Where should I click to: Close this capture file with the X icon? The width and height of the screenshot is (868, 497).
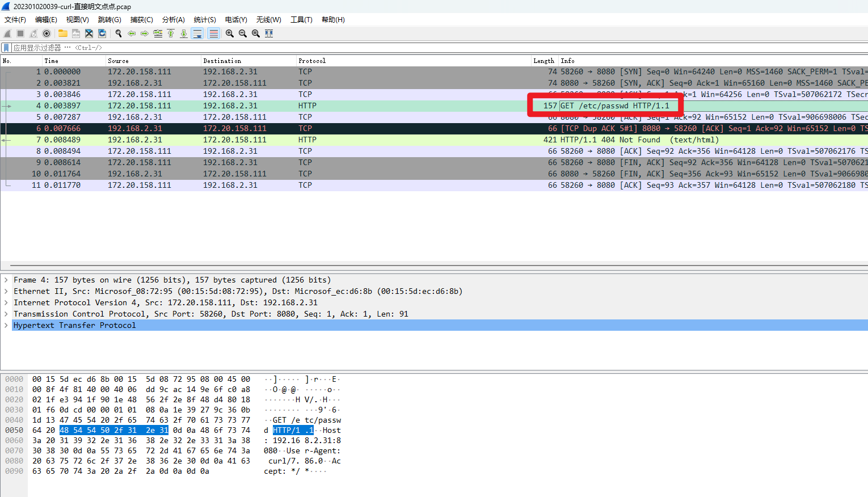point(89,33)
